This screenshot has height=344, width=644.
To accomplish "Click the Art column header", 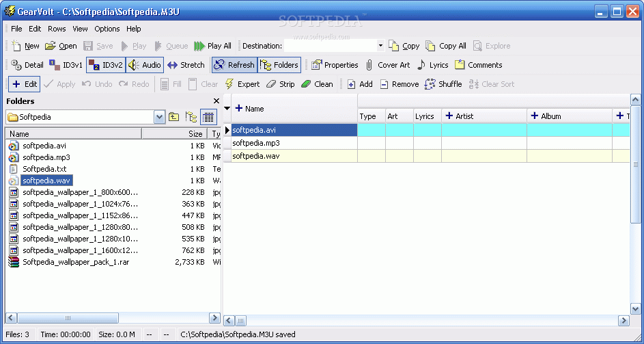I will click(400, 116).
